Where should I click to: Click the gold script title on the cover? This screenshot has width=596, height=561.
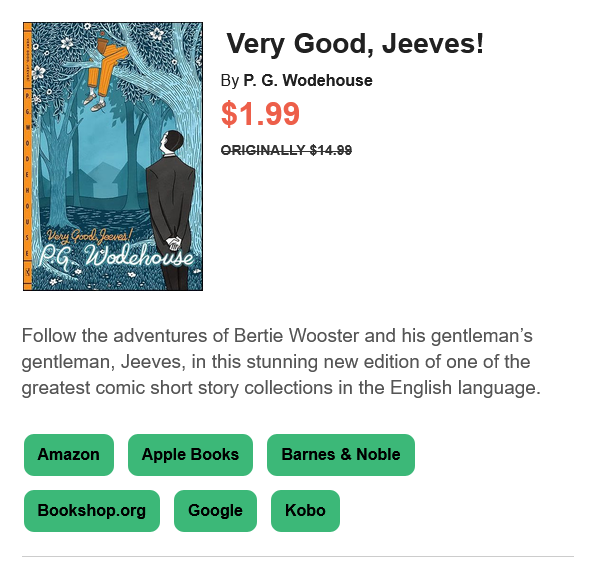[89, 236]
